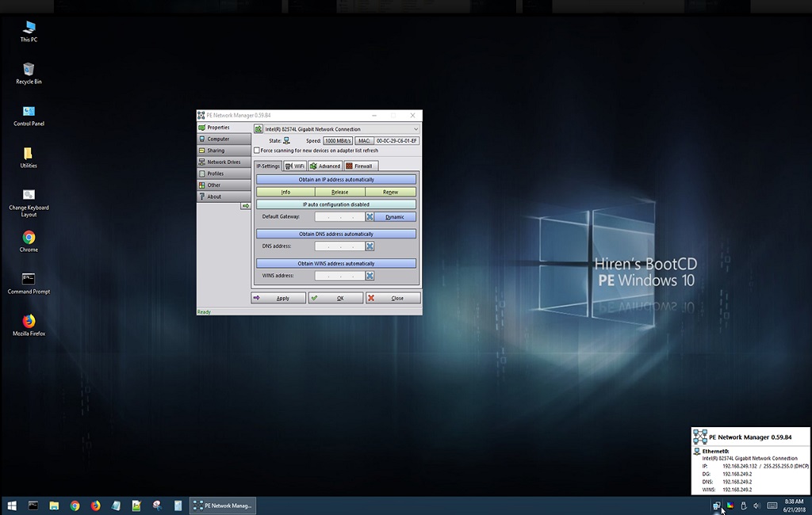This screenshot has width=812, height=515.
Task: Click the OK button
Action: coord(335,298)
